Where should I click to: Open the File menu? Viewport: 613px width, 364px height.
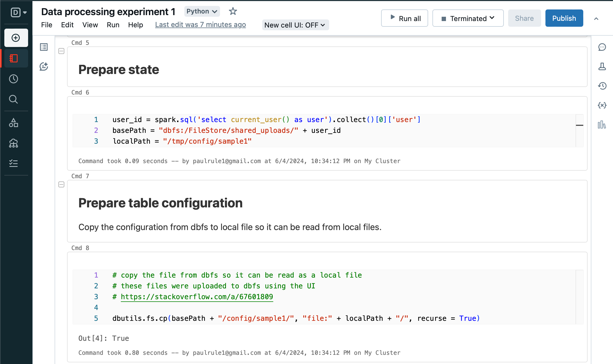[x=46, y=25]
